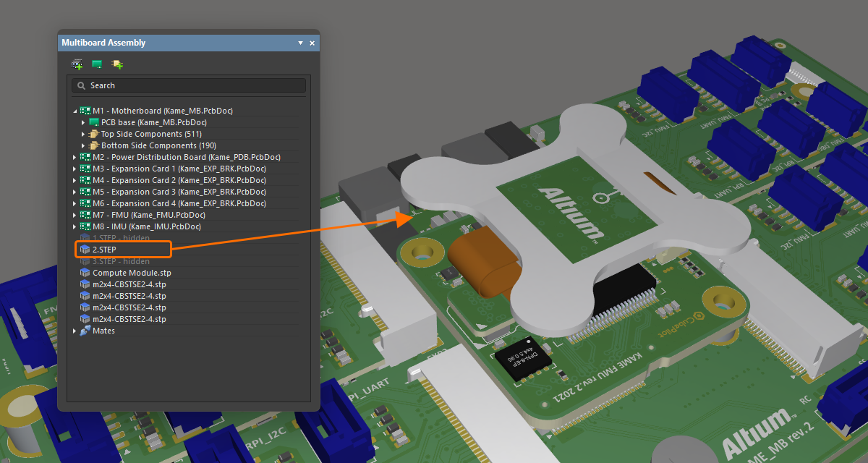Image resolution: width=868 pixels, height=463 pixels.
Task: Select the hidden 1.STEP entry
Action: (121, 238)
